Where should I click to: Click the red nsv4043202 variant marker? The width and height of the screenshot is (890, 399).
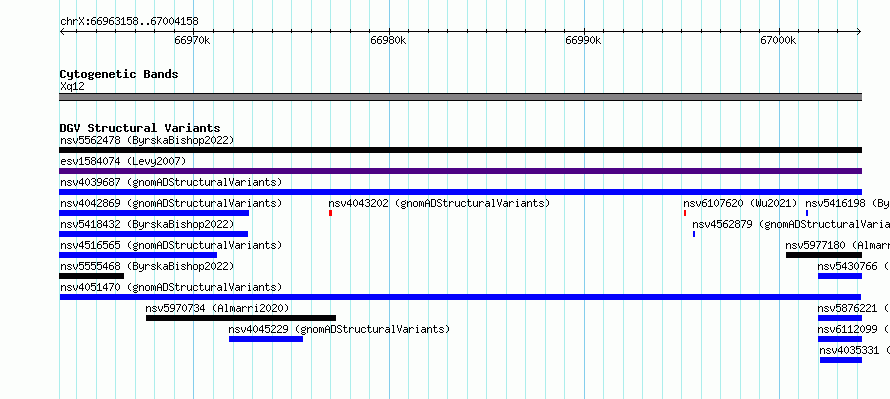coord(330,213)
